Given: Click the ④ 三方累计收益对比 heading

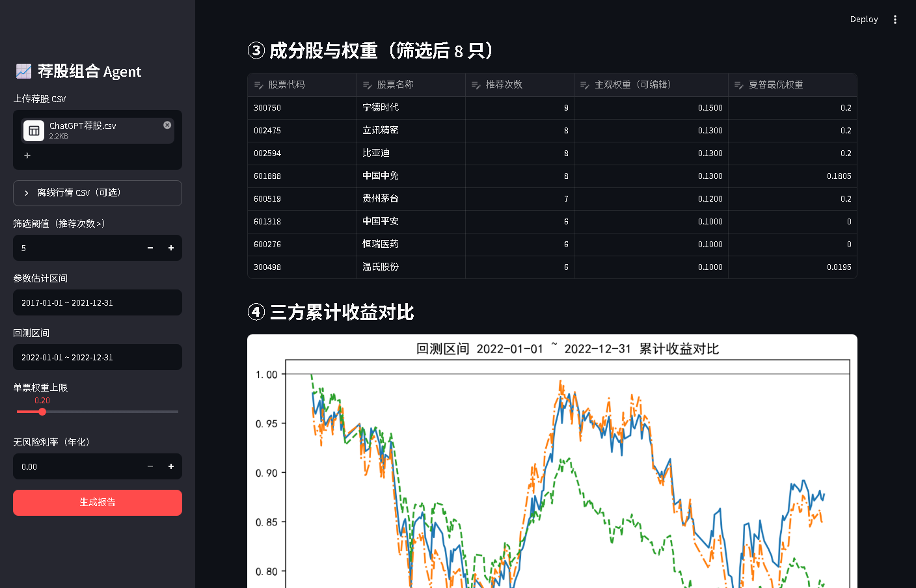Looking at the screenshot, I should 330,312.
